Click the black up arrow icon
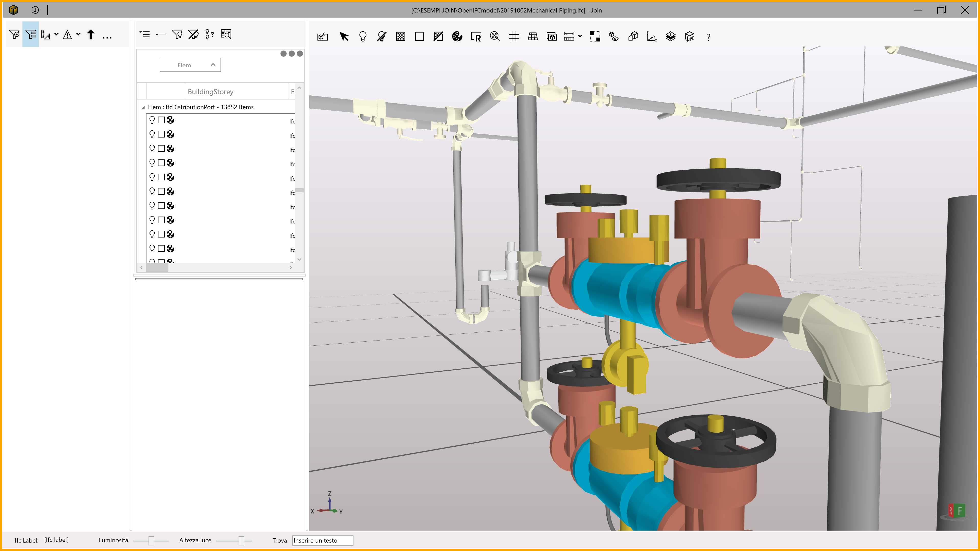Screen dimensions: 980x551 (91, 35)
